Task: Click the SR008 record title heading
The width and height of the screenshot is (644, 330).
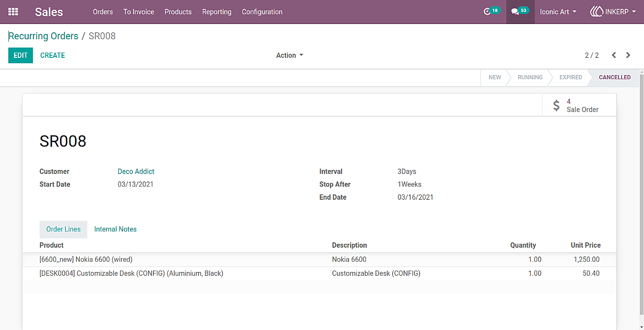Action: 63,141
